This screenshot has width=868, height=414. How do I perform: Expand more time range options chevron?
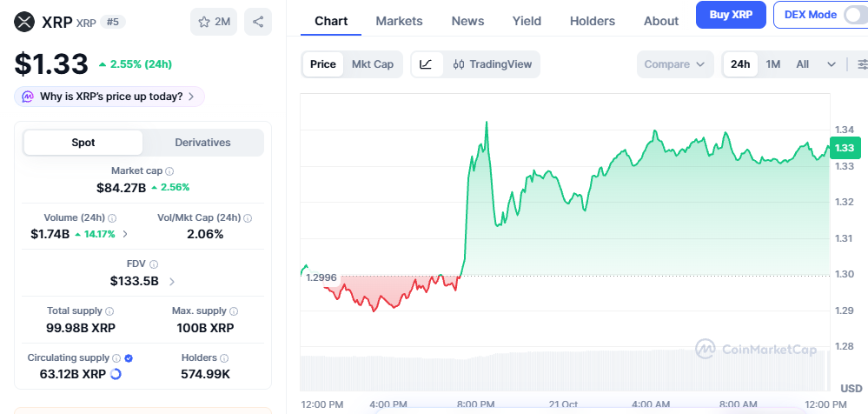click(x=832, y=64)
